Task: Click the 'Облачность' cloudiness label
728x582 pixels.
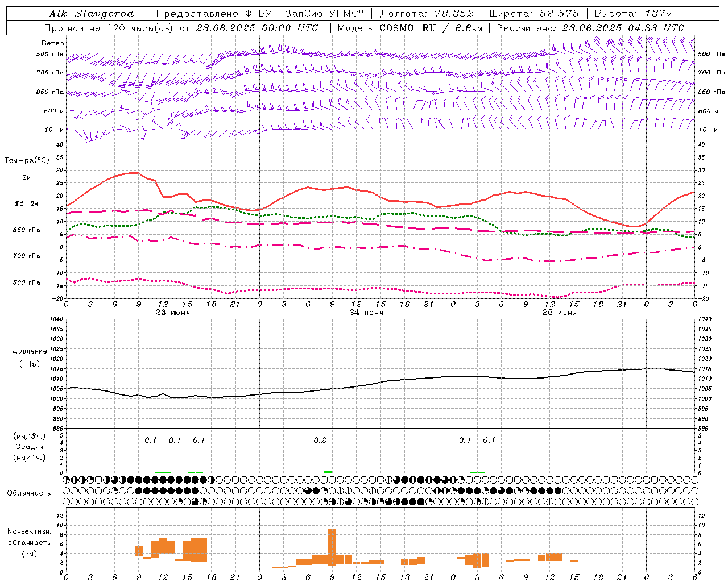Action: coord(29,493)
